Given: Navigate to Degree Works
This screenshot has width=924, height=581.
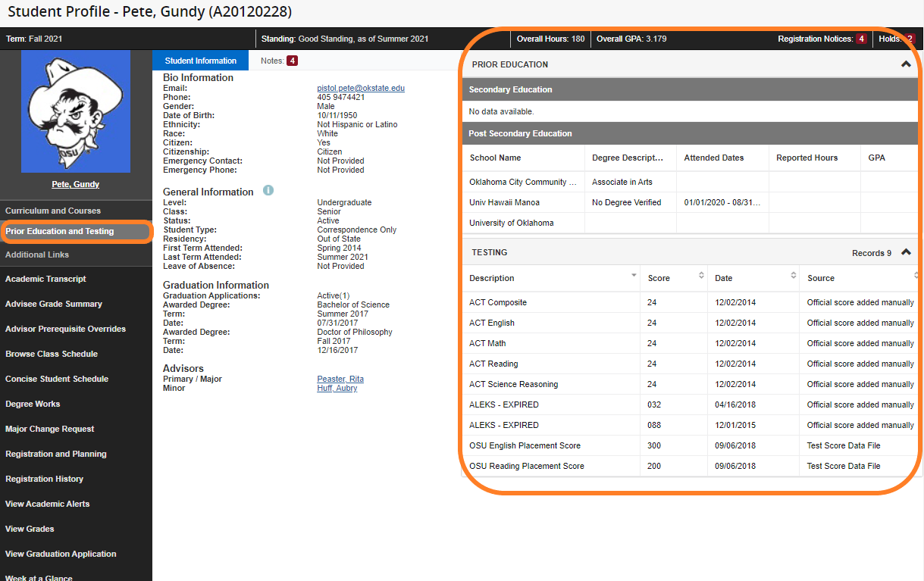Looking at the screenshot, I should tap(31, 403).
